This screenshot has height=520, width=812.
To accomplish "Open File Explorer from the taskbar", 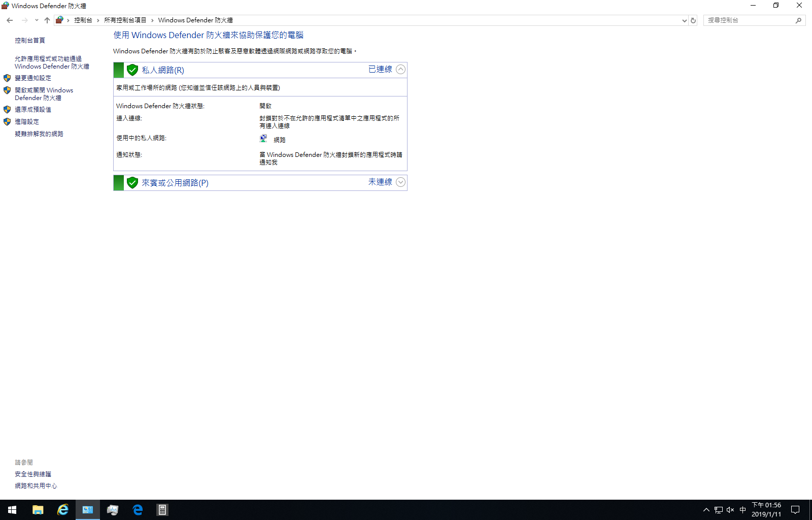I will 38,510.
